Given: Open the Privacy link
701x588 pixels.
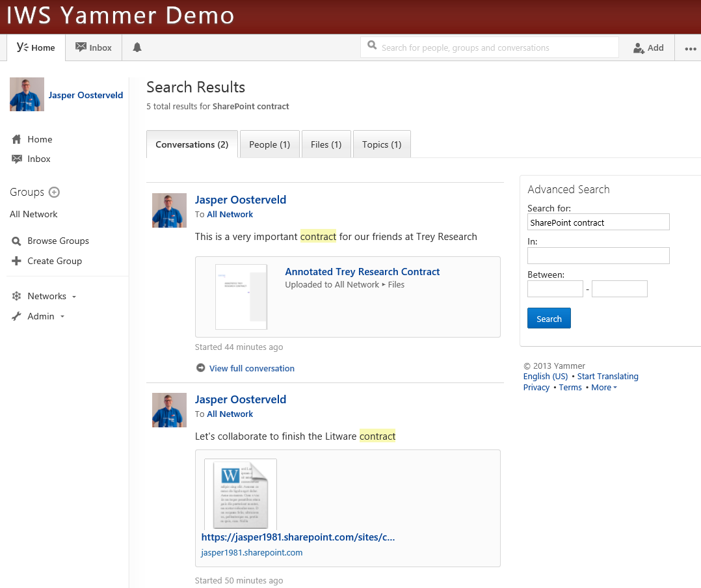Looking at the screenshot, I should pos(536,388).
